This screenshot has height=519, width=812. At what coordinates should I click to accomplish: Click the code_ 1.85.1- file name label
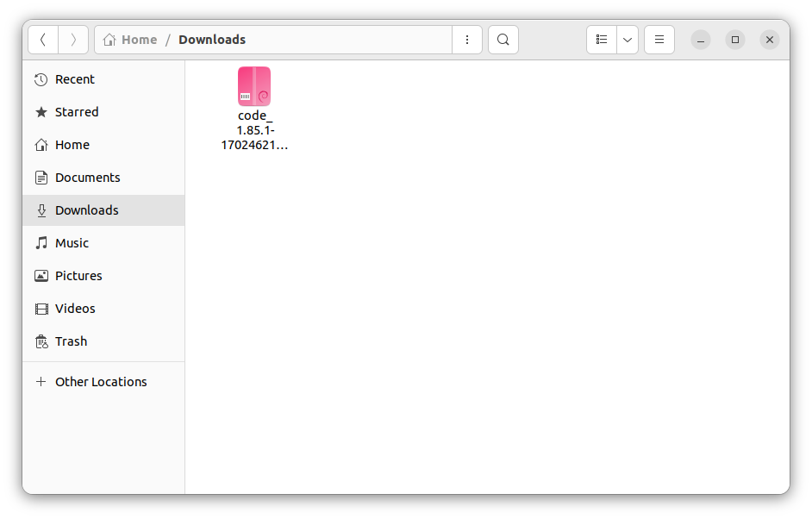[x=254, y=130]
